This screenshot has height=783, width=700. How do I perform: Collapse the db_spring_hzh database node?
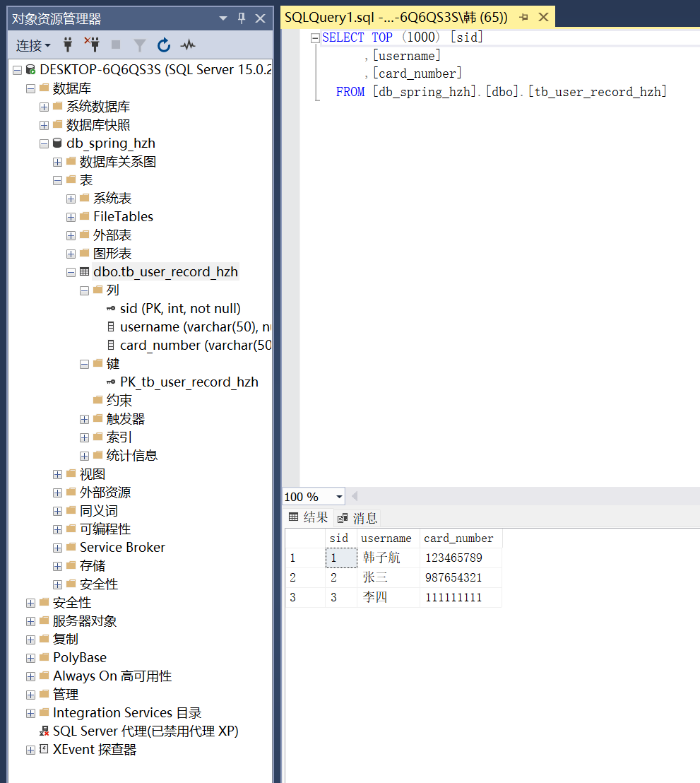(44, 144)
